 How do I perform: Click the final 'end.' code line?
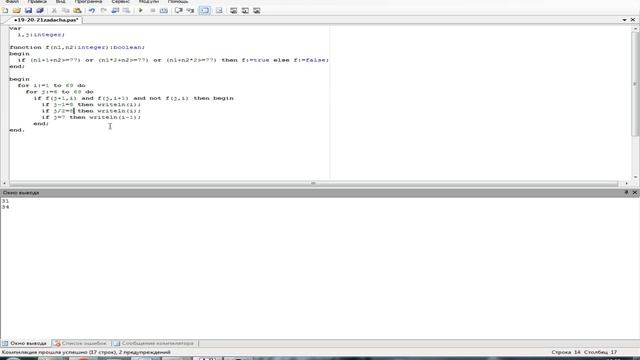[x=17, y=130]
